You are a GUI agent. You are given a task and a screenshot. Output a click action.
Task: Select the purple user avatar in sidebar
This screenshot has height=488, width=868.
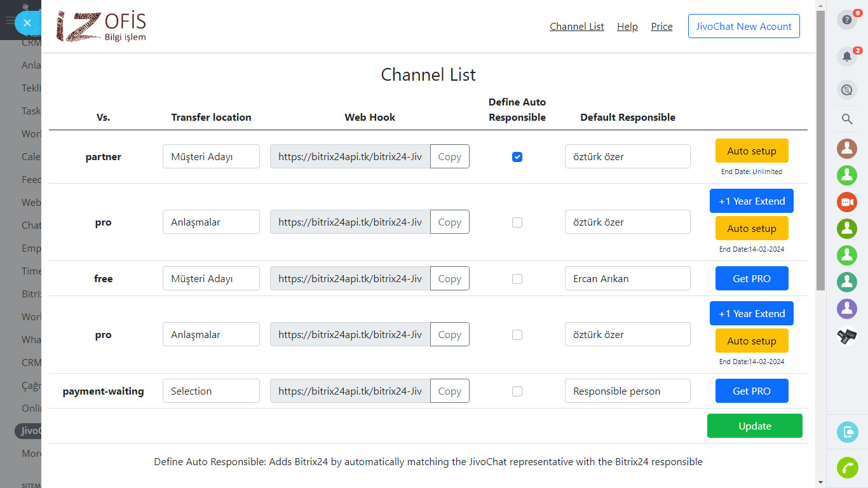[846, 309]
